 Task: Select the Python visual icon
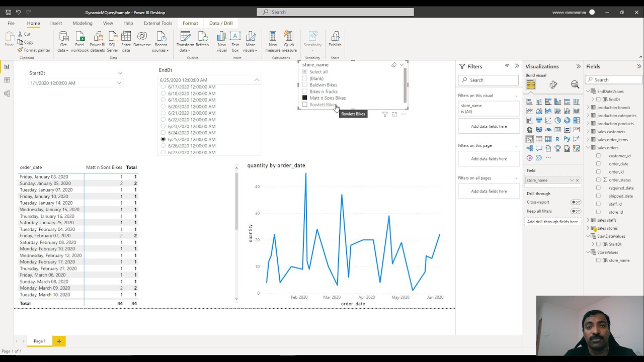[567, 139]
